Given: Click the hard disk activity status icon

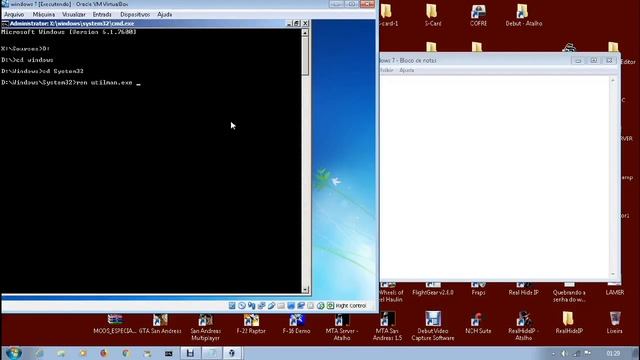Looking at the screenshot, I should [232, 306].
